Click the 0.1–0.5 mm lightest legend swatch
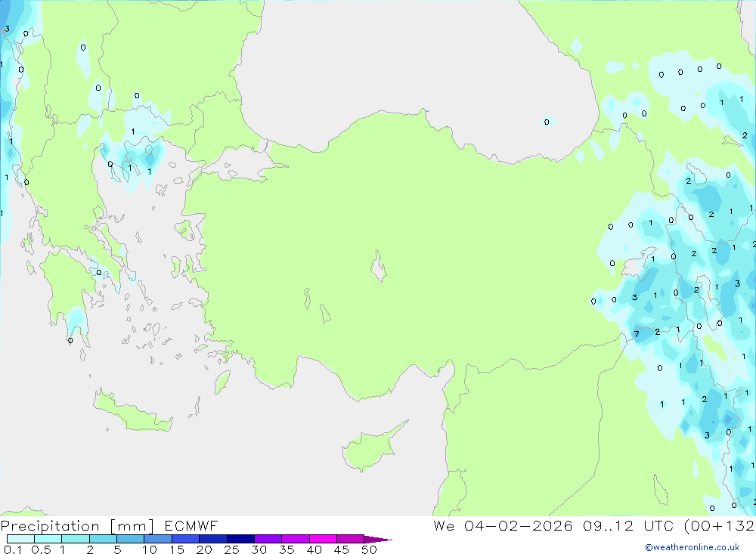Screen dimensions: 756x554 (x=20, y=539)
